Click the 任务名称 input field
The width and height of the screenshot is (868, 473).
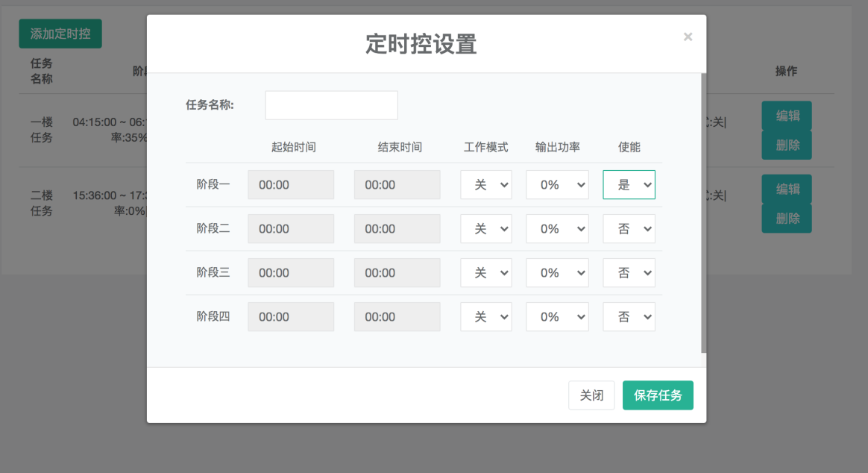pos(332,105)
